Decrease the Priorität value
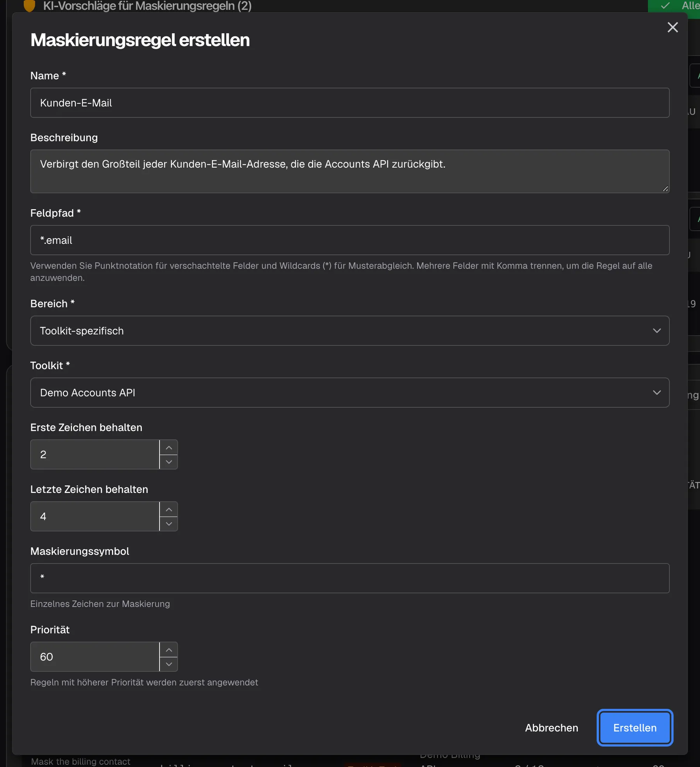The height and width of the screenshot is (767, 700). [169, 664]
